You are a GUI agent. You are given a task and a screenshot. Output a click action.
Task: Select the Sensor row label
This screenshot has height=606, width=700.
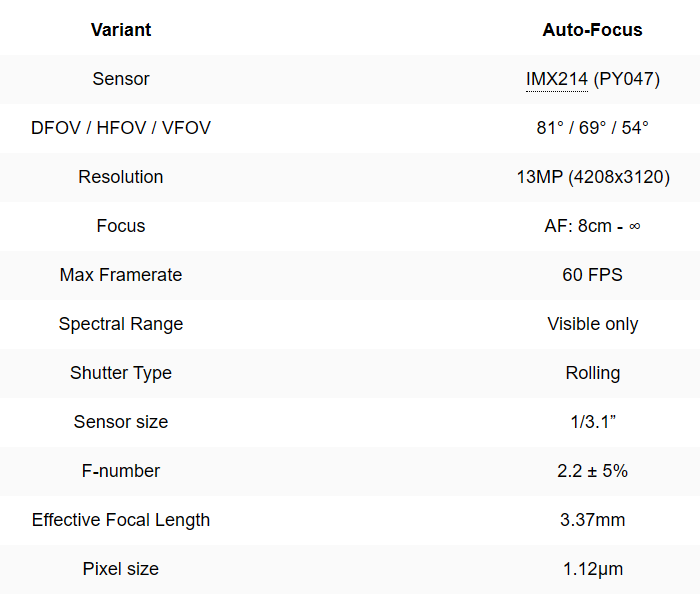point(121,79)
